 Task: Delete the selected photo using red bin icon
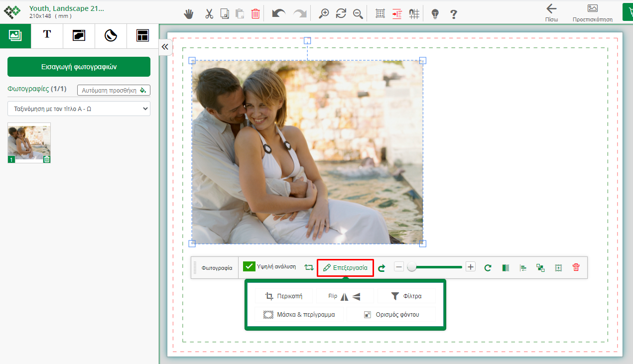[576, 267]
